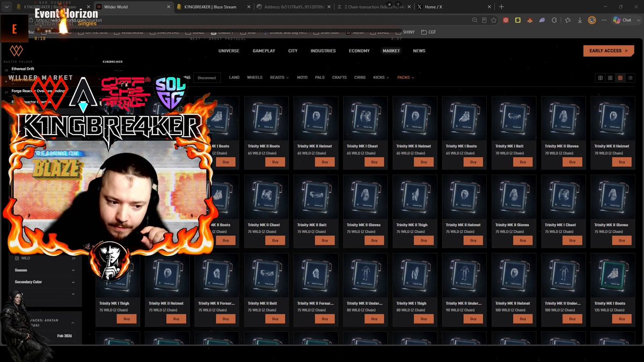The width and height of the screenshot is (644, 362).
Task: Open the BEASTS category dropdown
Action: (x=279, y=77)
